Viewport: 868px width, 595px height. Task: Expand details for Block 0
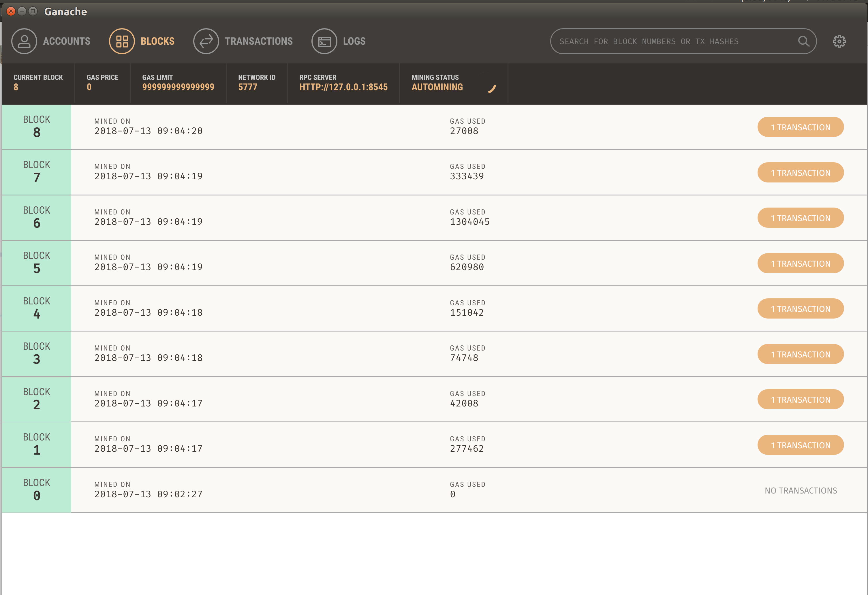click(x=262, y=490)
